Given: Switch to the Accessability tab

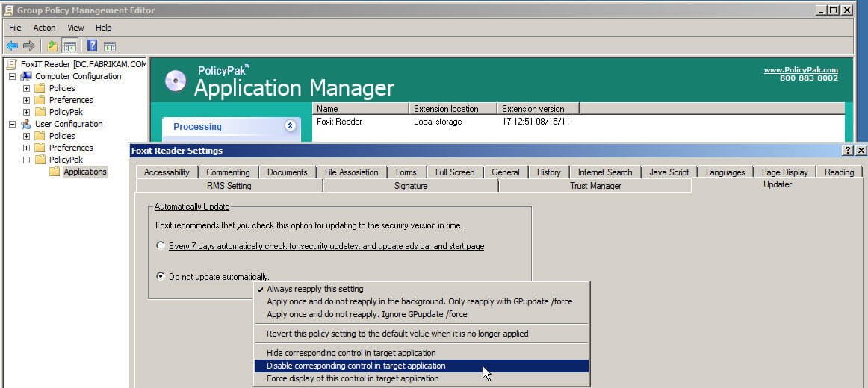Looking at the screenshot, I should [167, 172].
